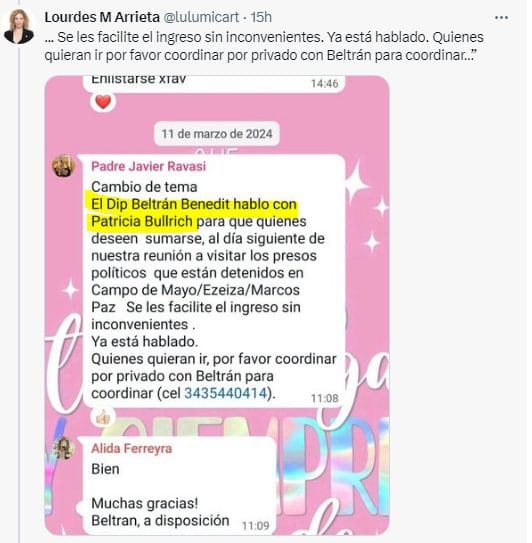The image size is (532, 543).
Task: Tap phone number 3435440414 link
Action: click(225, 393)
